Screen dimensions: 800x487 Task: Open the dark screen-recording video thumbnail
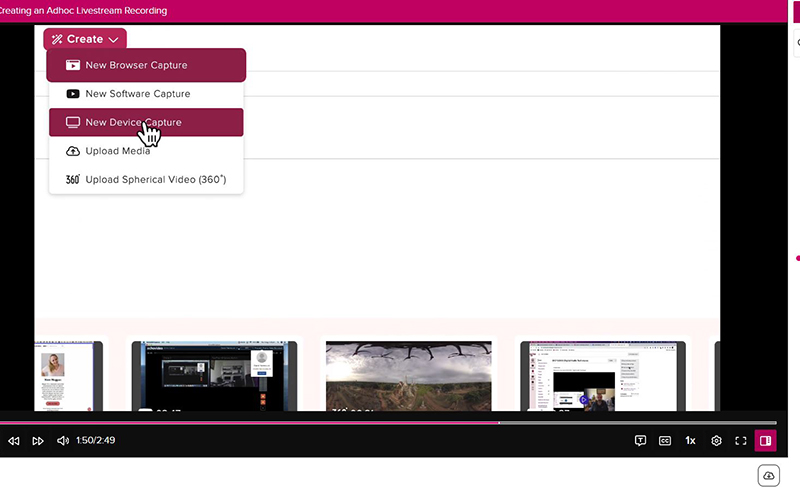214,375
